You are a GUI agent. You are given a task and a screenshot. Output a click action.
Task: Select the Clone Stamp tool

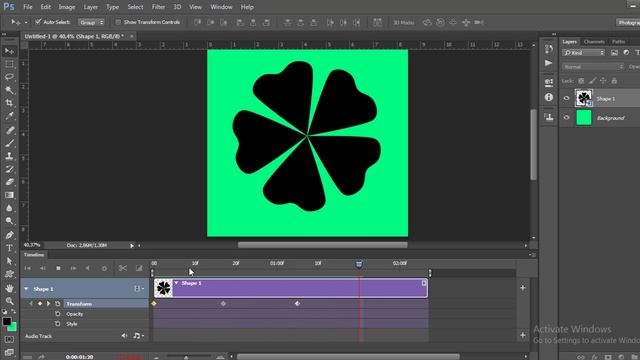[9, 156]
